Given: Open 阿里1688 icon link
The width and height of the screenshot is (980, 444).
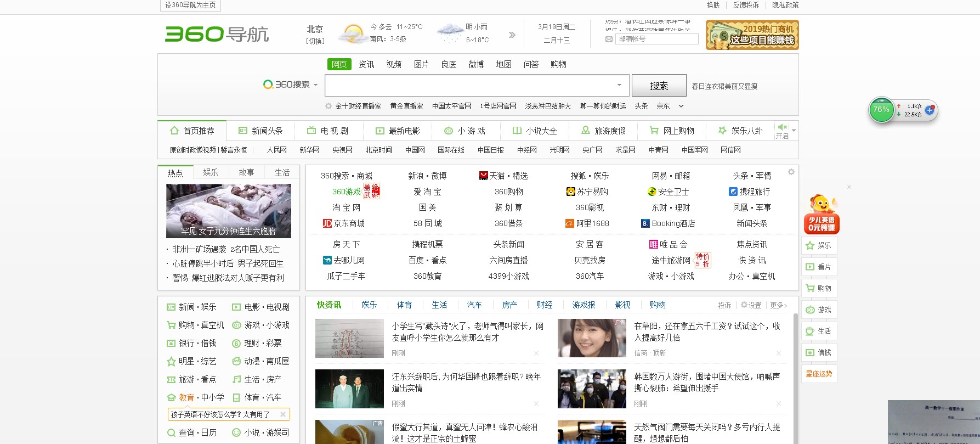Looking at the screenshot, I should 570,223.
